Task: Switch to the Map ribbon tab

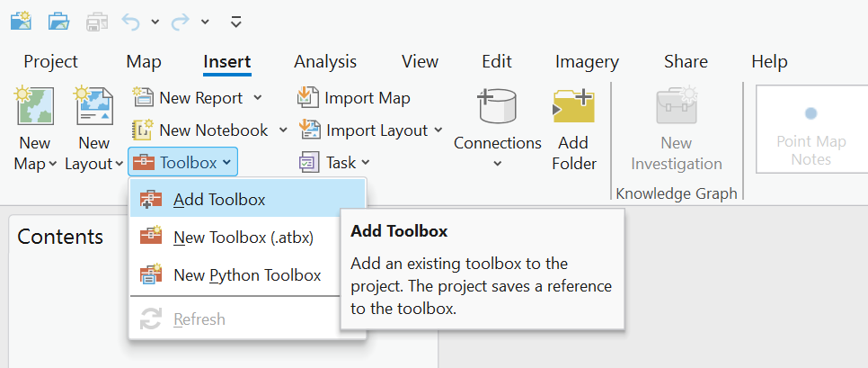Action: pos(144,61)
